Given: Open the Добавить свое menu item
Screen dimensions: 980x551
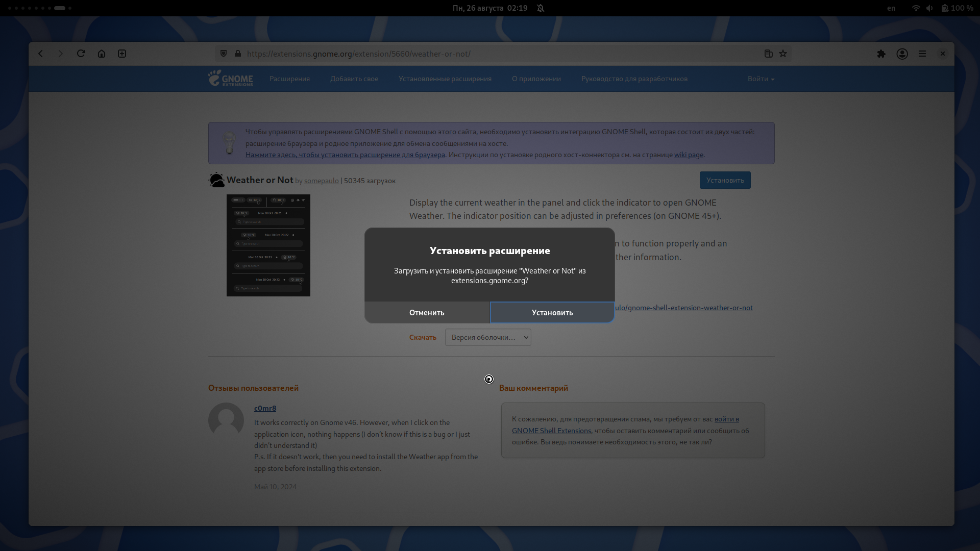Looking at the screenshot, I should 354,79.
